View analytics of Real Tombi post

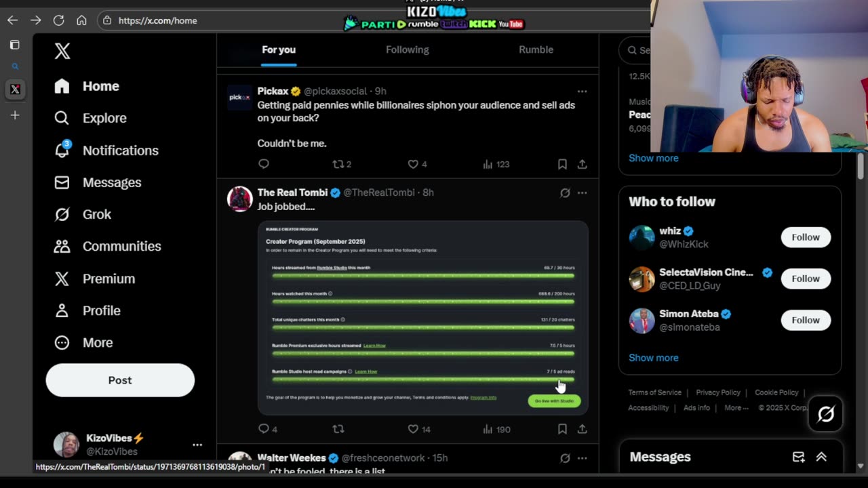pyautogui.click(x=496, y=429)
